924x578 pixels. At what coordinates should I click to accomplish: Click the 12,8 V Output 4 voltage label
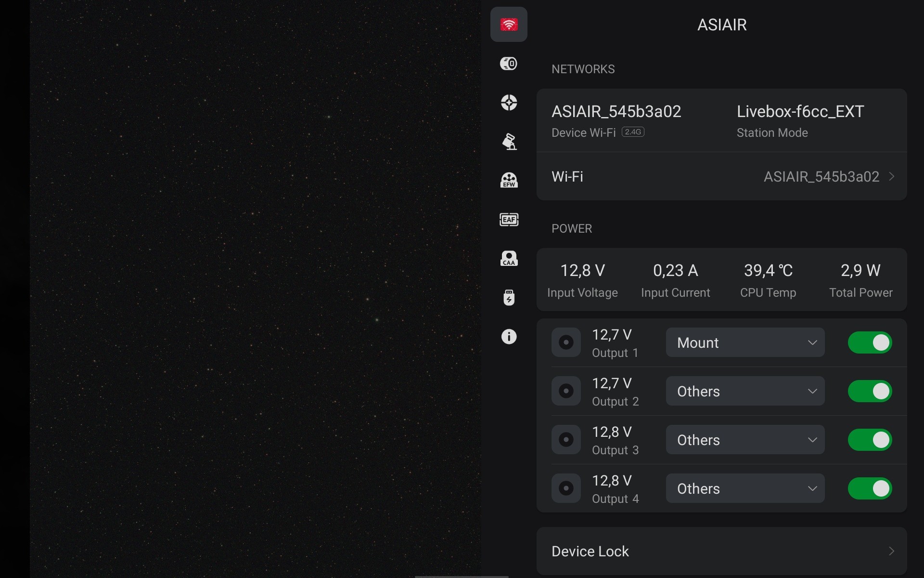[x=612, y=481]
